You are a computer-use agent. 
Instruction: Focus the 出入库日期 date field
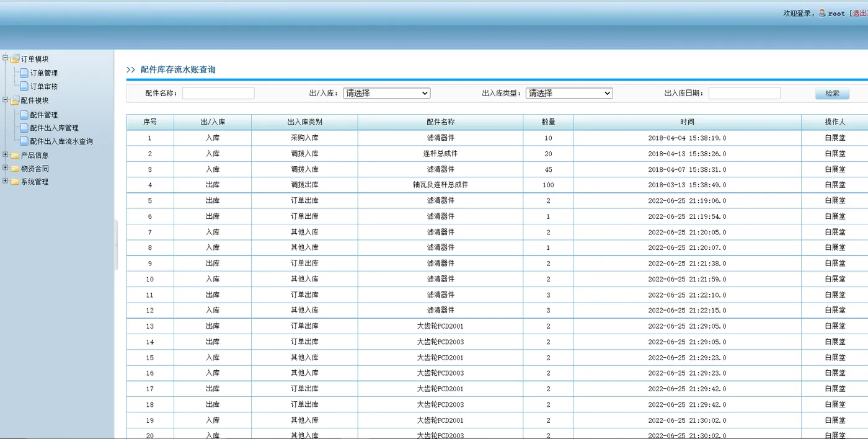(x=744, y=93)
